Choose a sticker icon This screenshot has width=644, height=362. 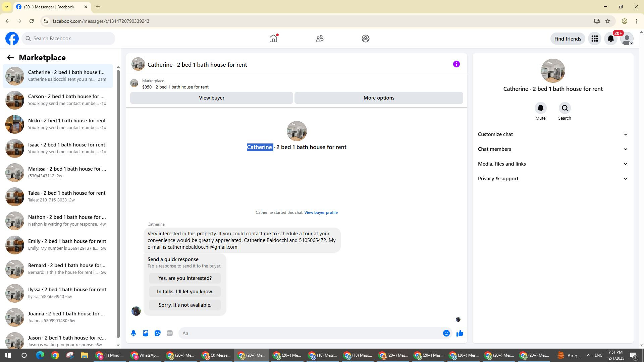(158, 333)
